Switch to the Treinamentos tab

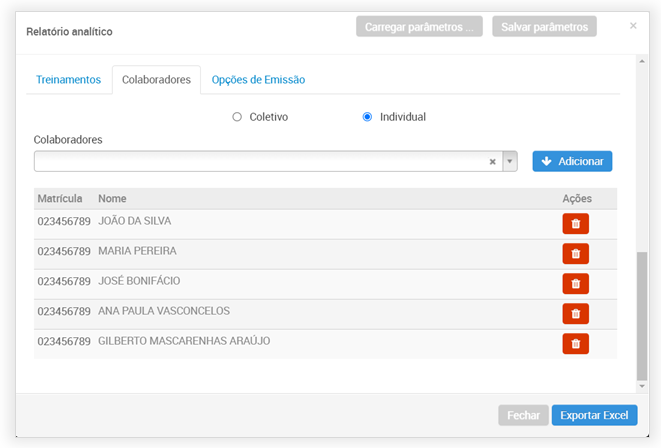68,80
